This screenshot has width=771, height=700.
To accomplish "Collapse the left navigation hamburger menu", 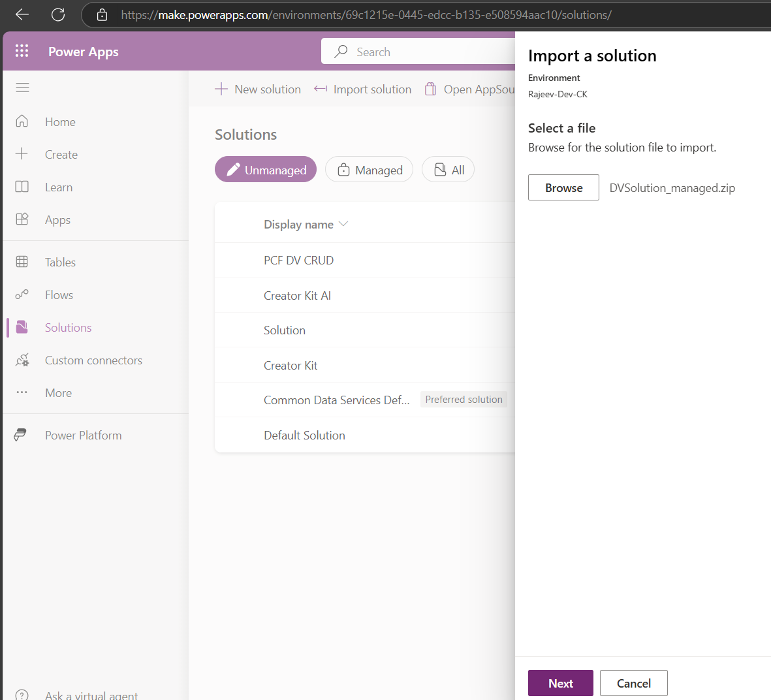I will tap(22, 87).
